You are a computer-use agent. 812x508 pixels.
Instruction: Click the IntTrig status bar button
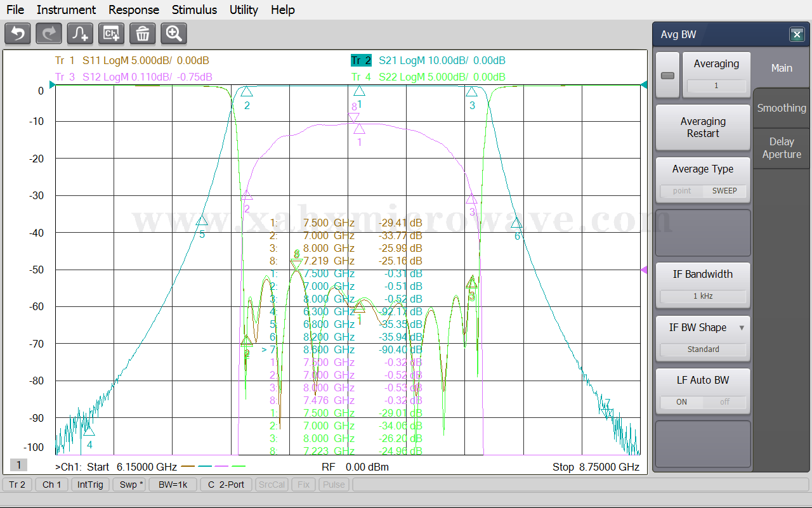(90, 485)
